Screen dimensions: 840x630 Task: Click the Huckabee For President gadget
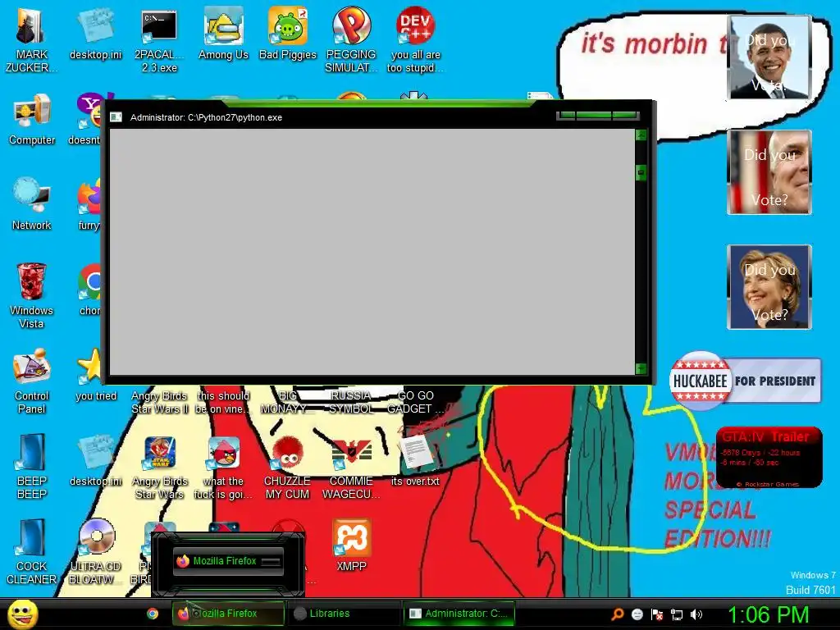pyautogui.click(x=745, y=381)
